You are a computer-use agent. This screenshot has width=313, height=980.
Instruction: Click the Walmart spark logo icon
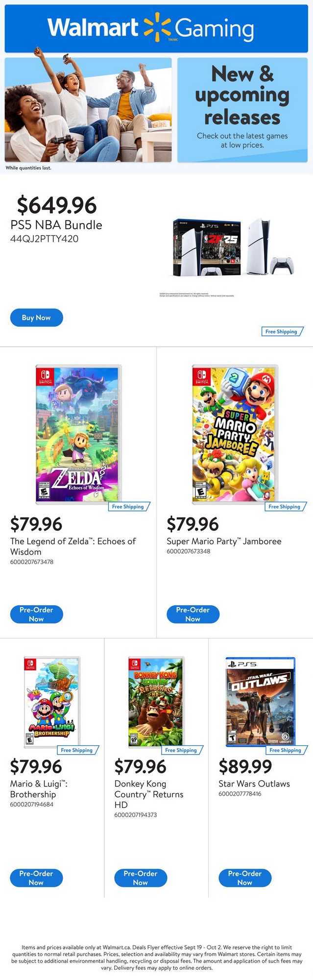pos(157,28)
